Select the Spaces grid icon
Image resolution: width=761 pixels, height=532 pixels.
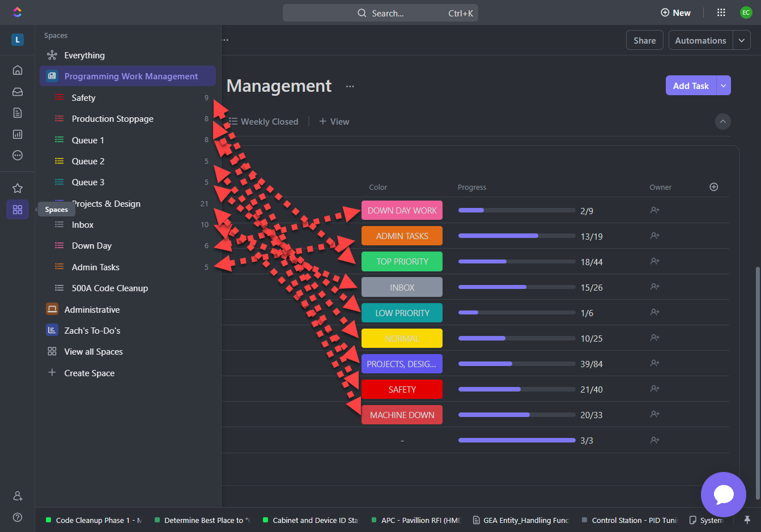click(x=18, y=210)
